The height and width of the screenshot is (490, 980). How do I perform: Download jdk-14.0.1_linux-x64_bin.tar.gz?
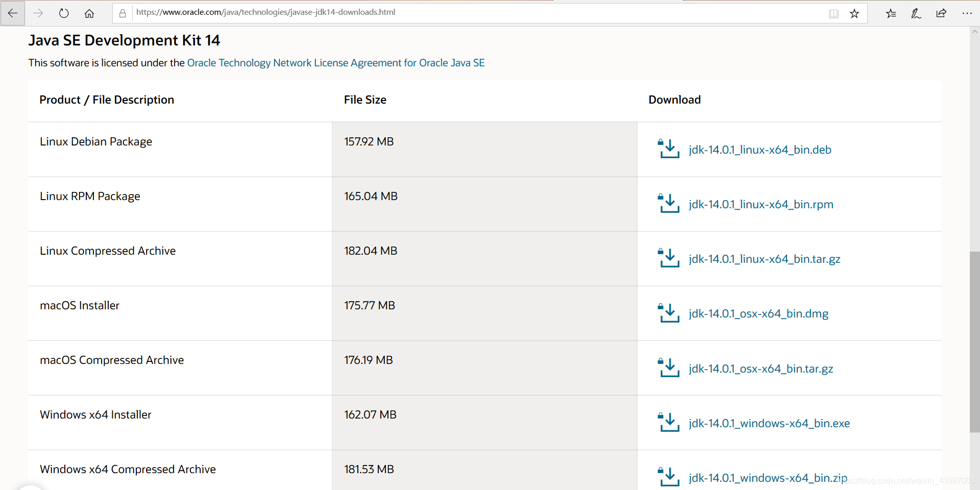765,259
